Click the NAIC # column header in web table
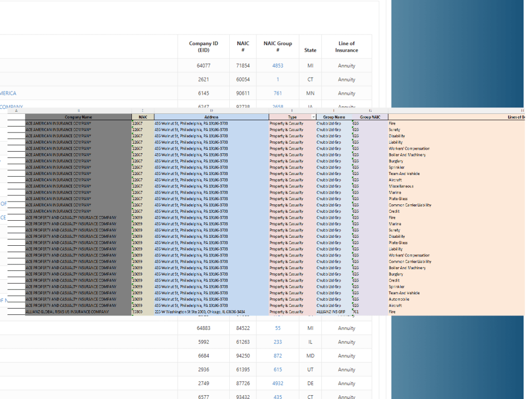532x399 pixels. click(x=243, y=47)
